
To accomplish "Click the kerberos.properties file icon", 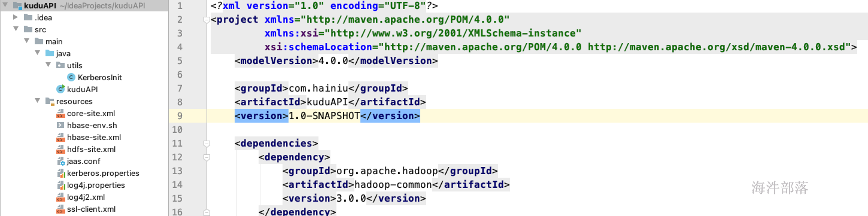I will (60, 173).
